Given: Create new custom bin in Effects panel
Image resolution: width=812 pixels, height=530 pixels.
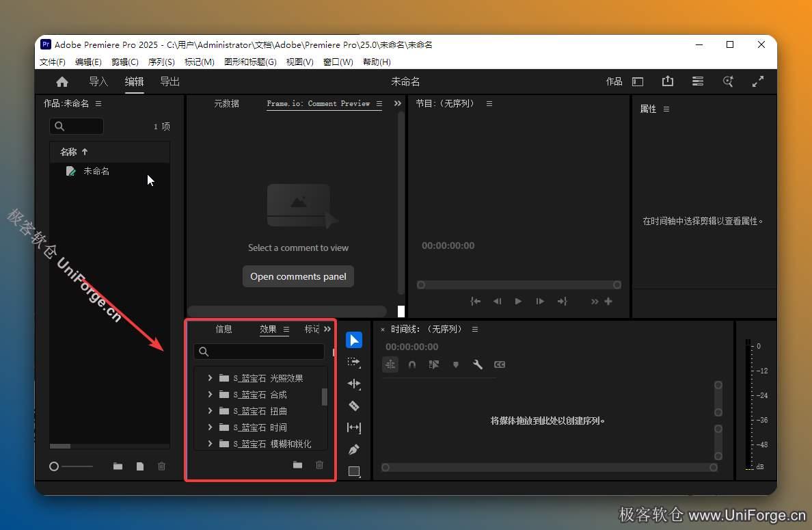Looking at the screenshot, I should 297,465.
